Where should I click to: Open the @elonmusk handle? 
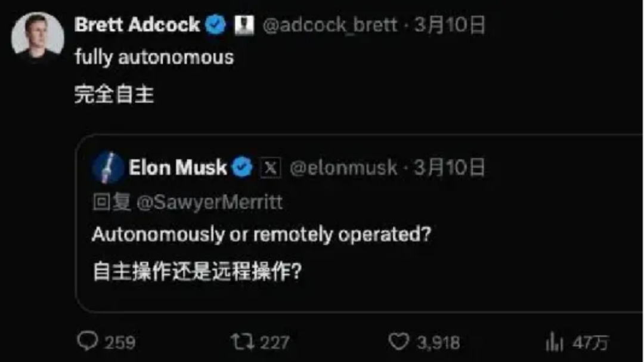tap(343, 168)
